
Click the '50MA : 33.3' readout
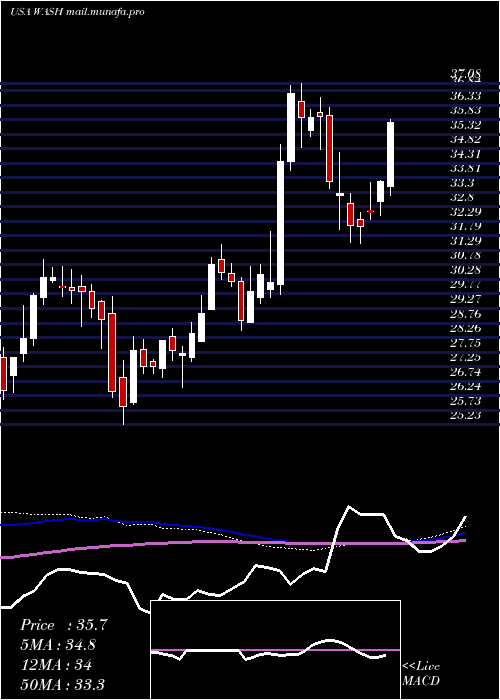click(x=62, y=685)
